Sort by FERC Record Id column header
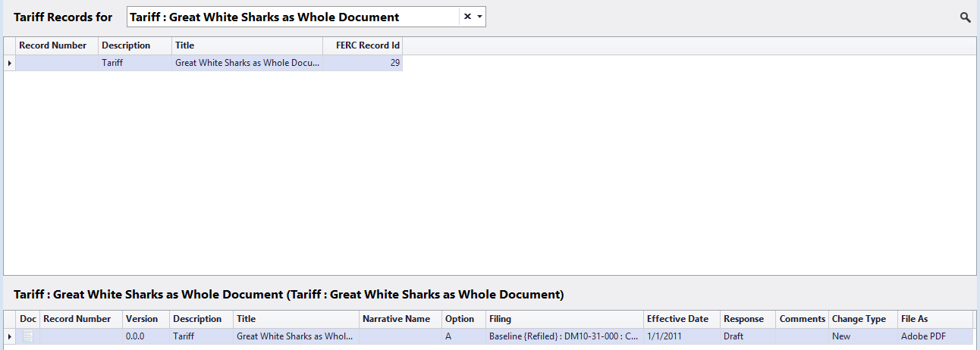980x350 pixels. click(x=363, y=45)
